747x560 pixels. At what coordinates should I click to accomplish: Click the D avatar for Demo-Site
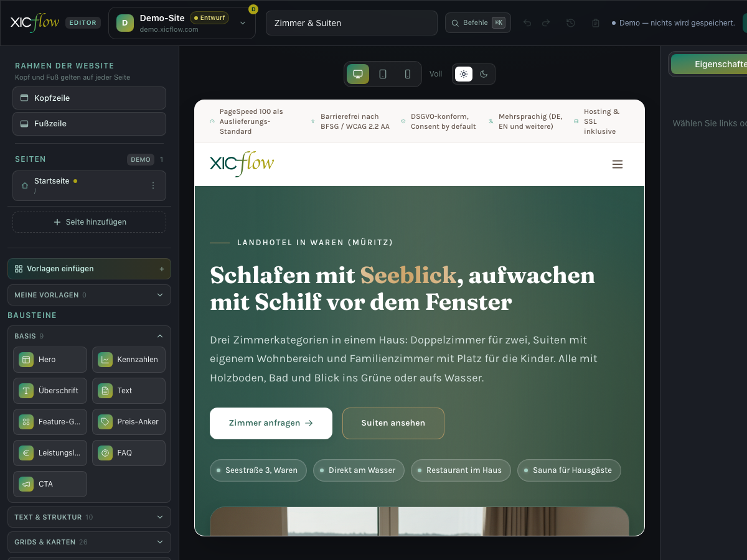coord(125,23)
